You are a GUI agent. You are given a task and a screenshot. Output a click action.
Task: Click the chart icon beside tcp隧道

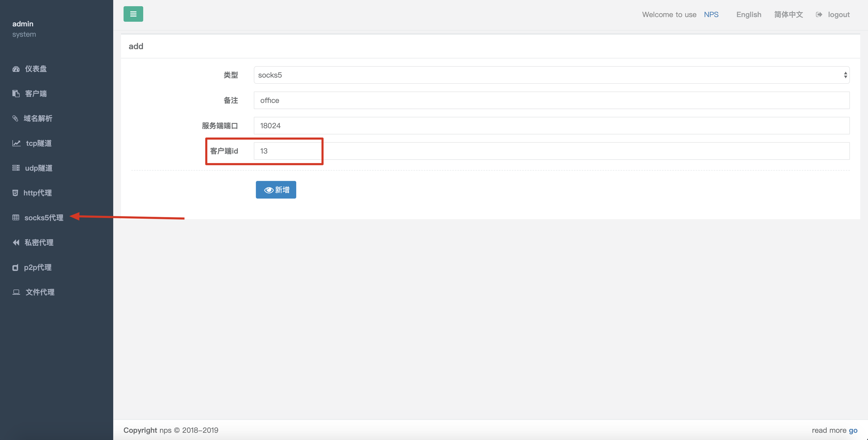coord(16,143)
